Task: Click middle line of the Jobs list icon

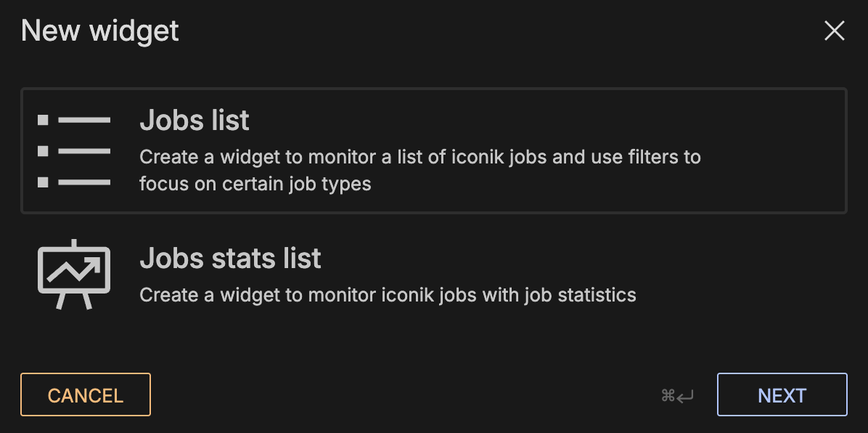Action: pos(84,151)
